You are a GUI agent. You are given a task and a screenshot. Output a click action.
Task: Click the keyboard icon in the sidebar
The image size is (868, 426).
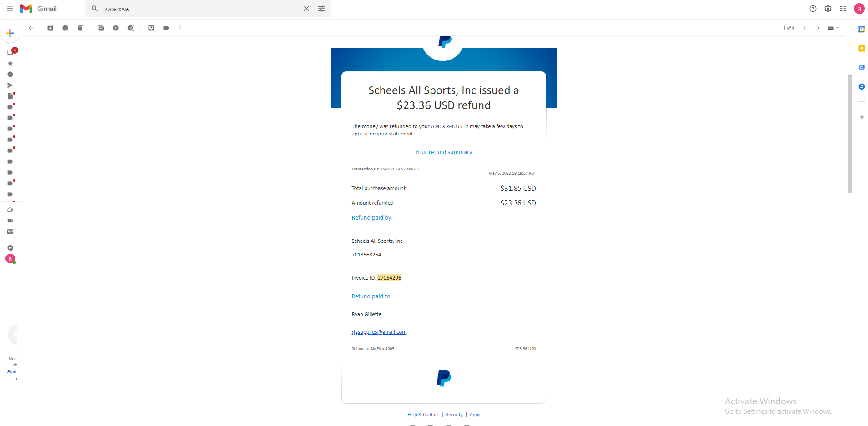10,232
